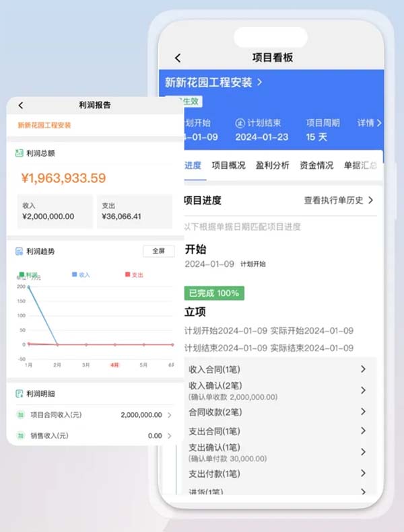Screen dimensions: 404x532
Task: Tap back arrow in 利润报告 header
Action: tap(21, 106)
